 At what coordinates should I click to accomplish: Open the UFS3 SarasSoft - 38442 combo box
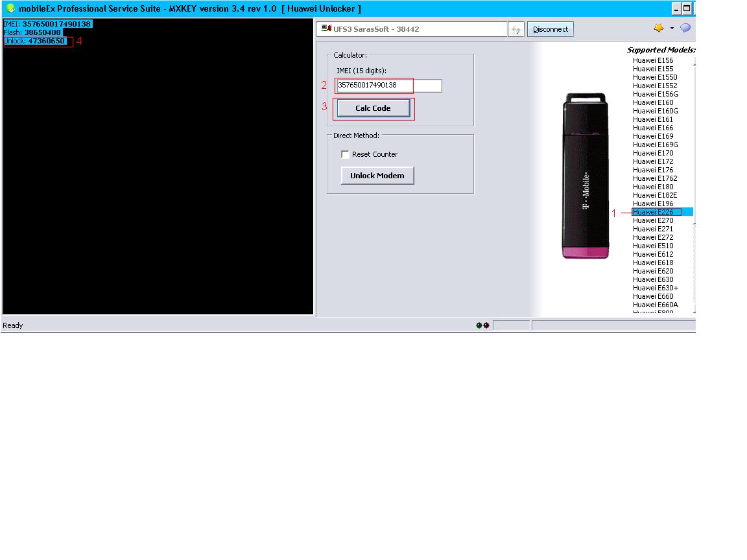412,29
